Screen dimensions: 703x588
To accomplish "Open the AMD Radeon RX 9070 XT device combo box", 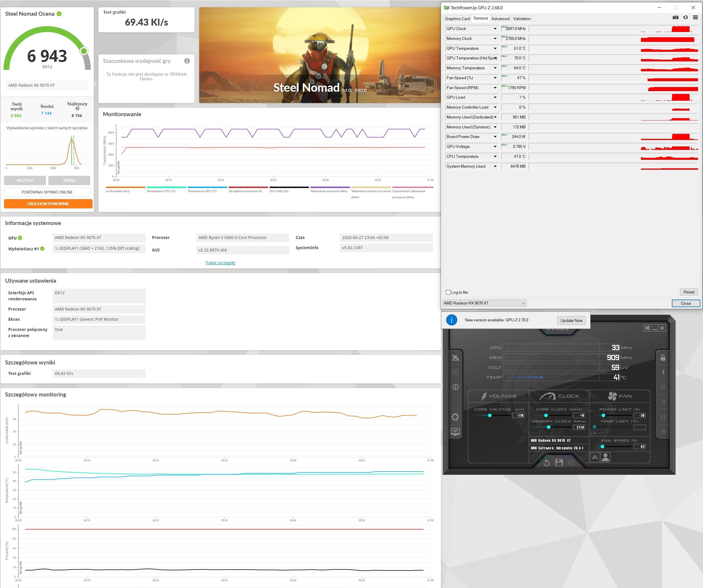I will [484, 303].
